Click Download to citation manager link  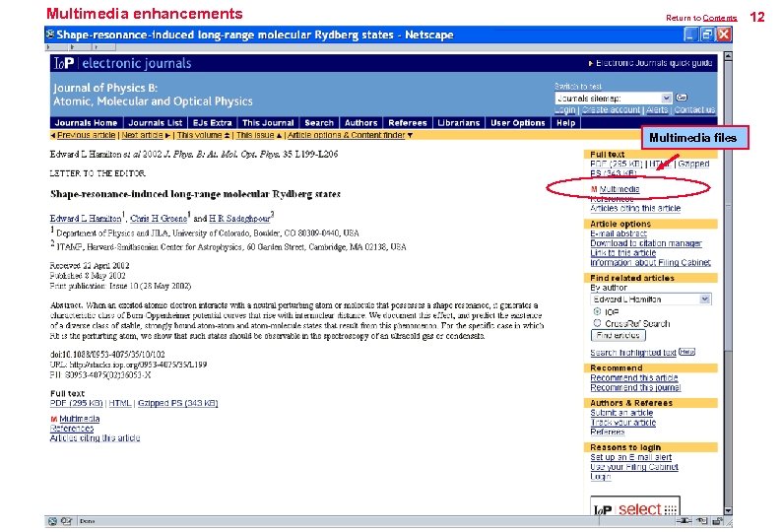point(646,243)
